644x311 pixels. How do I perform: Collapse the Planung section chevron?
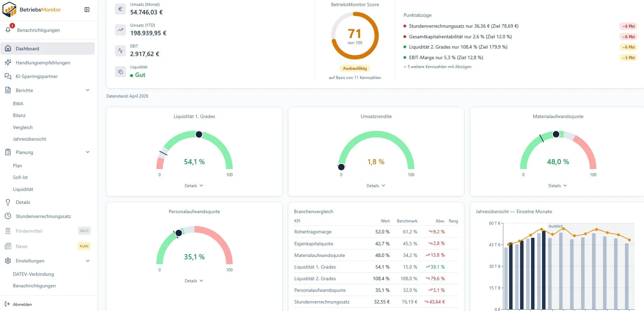click(88, 152)
